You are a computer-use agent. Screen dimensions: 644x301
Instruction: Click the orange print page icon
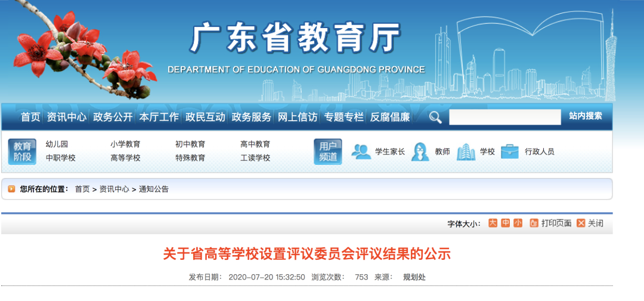coord(534,223)
